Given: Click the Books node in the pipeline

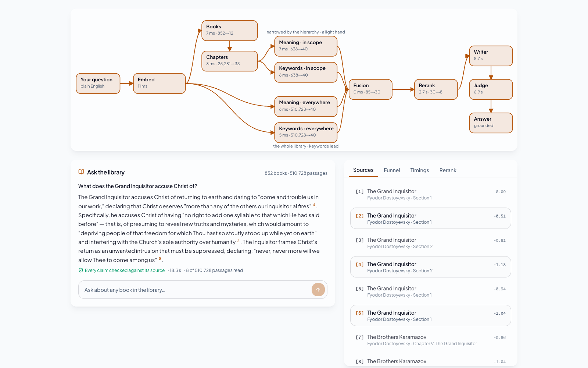Looking at the screenshot, I should pos(230,31).
